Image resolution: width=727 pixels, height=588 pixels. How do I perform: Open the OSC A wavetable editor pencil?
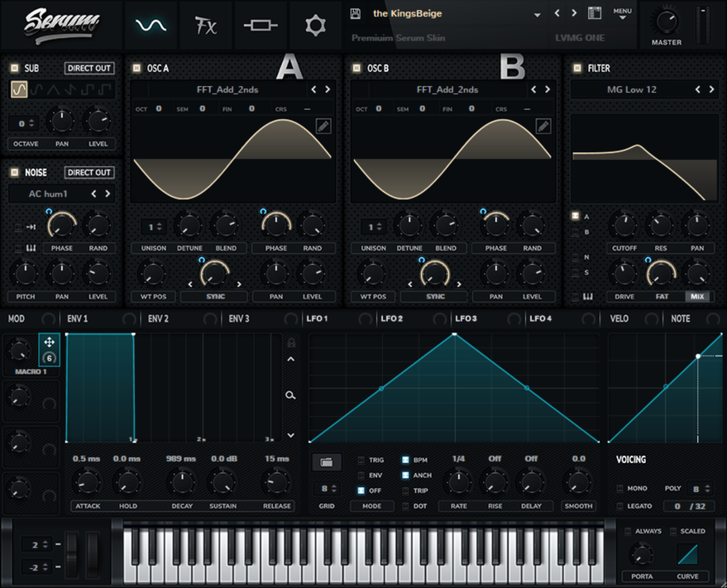click(x=323, y=127)
